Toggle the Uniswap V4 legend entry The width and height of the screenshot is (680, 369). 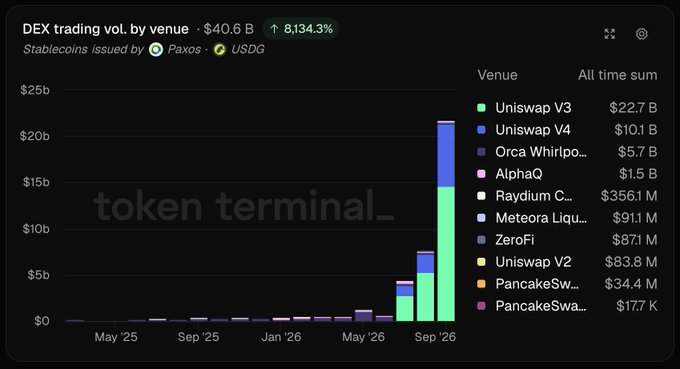pyautogui.click(x=567, y=130)
